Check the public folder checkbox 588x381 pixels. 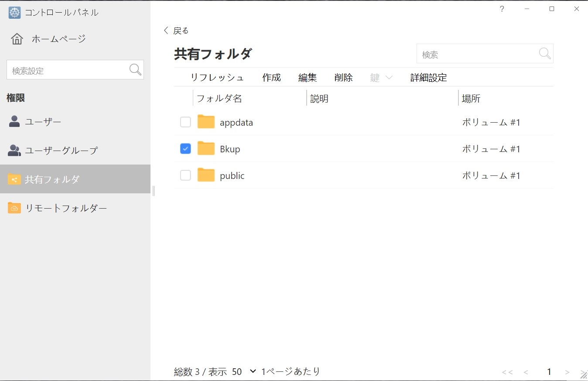185,175
